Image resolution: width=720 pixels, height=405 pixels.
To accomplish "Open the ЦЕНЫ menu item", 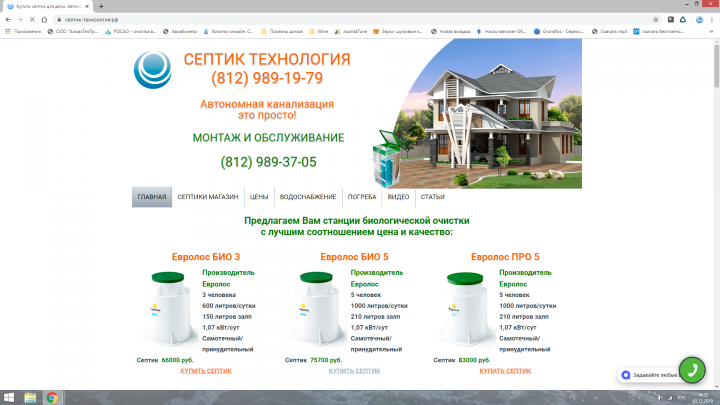I will [259, 197].
